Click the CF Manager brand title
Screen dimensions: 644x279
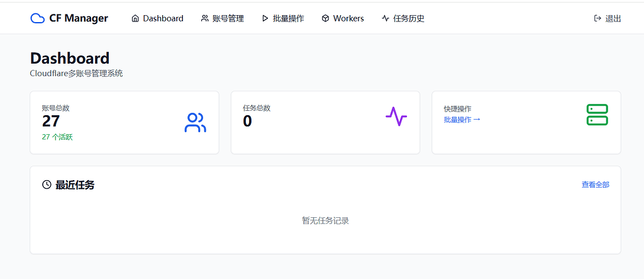tap(79, 18)
